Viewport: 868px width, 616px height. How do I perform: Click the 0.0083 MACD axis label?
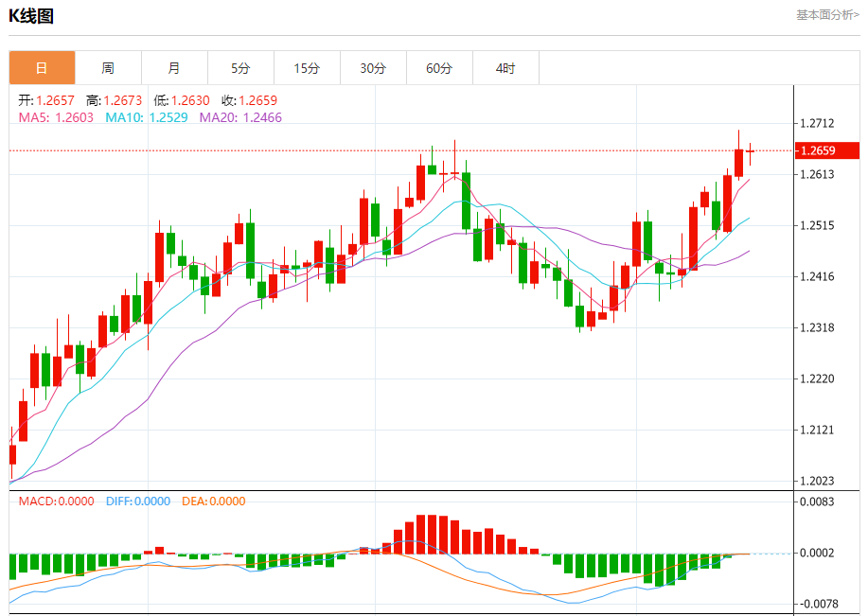click(818, 502)
